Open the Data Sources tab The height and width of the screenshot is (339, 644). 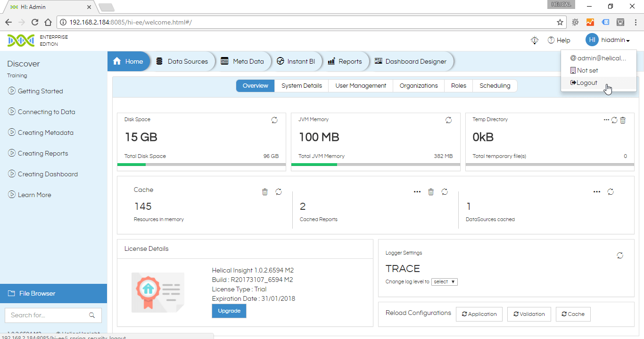[182, 61]
